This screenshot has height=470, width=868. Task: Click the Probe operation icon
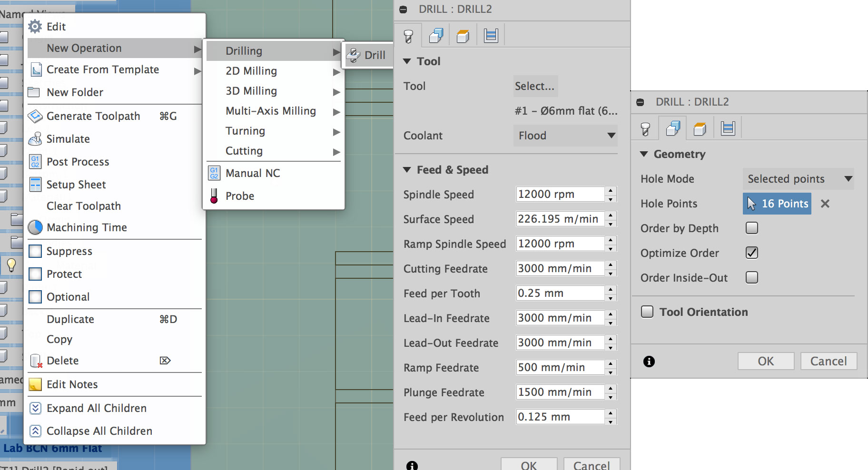click(x=214, y=196)
